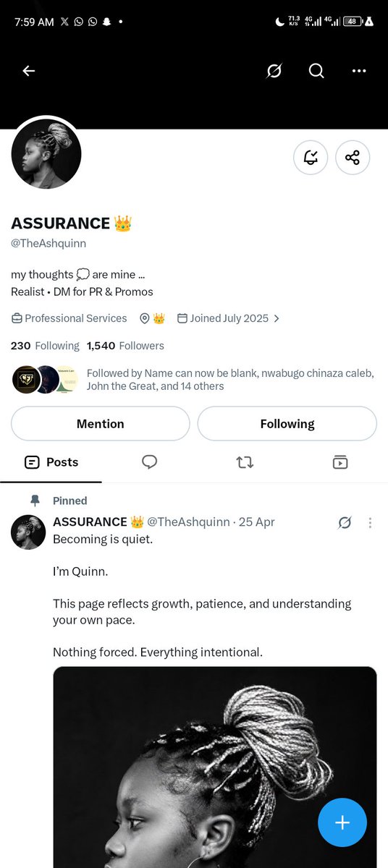Toggle the post notifications bell
388x868 pixels.
click(x=311, y=158)
